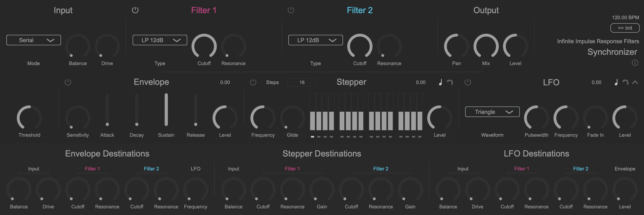
Task: Open the plugin info icon
Action: tap(635, 63)
